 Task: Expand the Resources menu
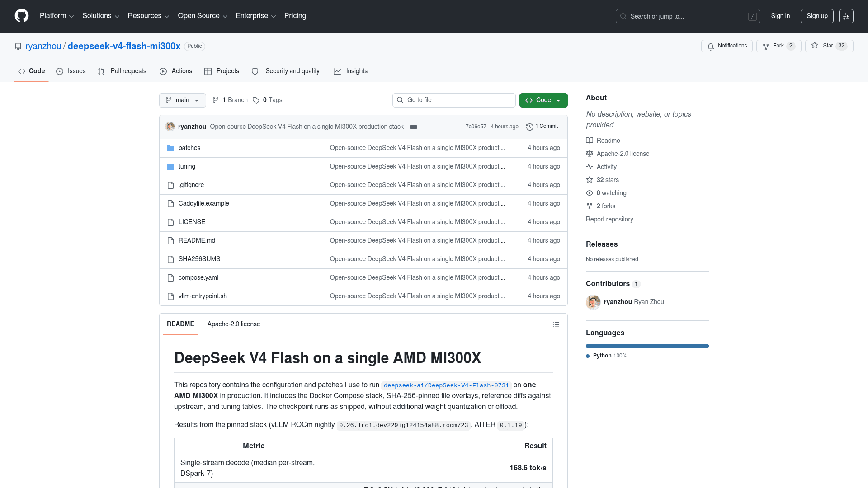click(x=148, y=16)
